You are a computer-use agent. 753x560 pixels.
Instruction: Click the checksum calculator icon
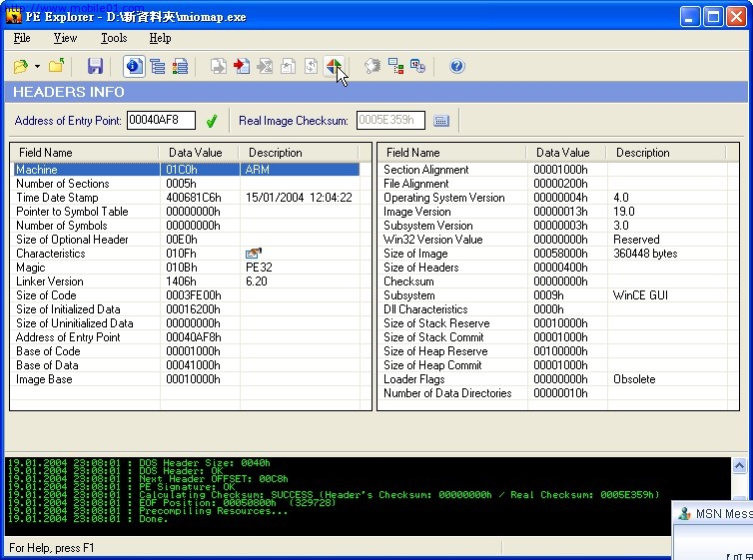pos(441,121)
